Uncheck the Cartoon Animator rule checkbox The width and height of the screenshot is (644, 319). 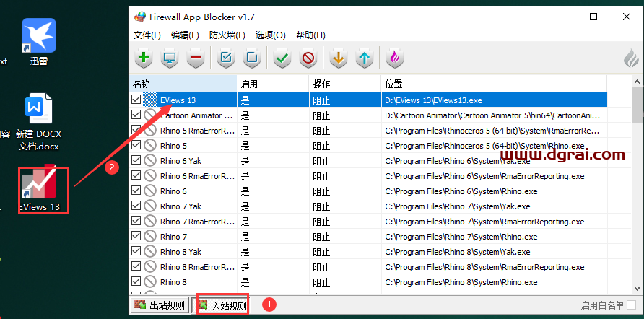tap(136, 115)
